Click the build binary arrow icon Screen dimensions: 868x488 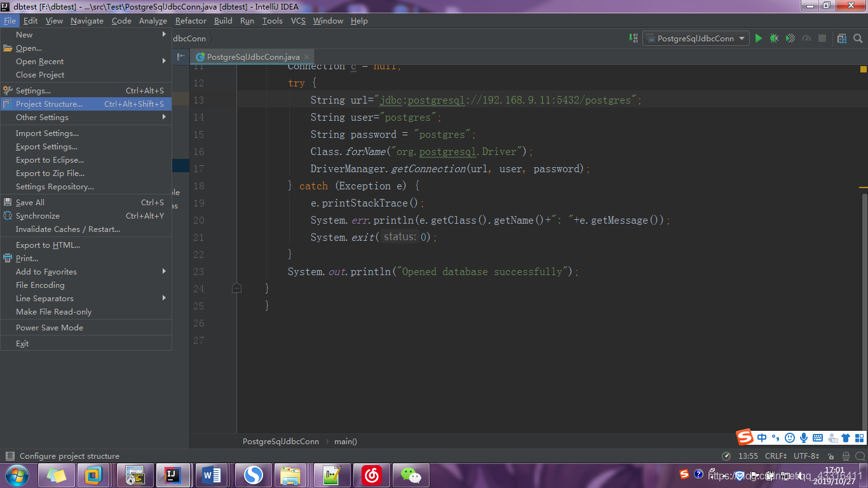(x=634, y=38)
